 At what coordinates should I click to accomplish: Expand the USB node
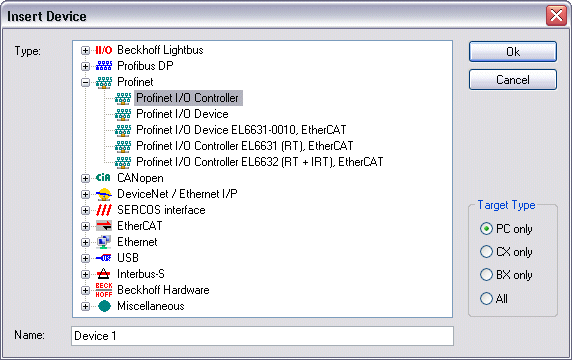(85, 258)
